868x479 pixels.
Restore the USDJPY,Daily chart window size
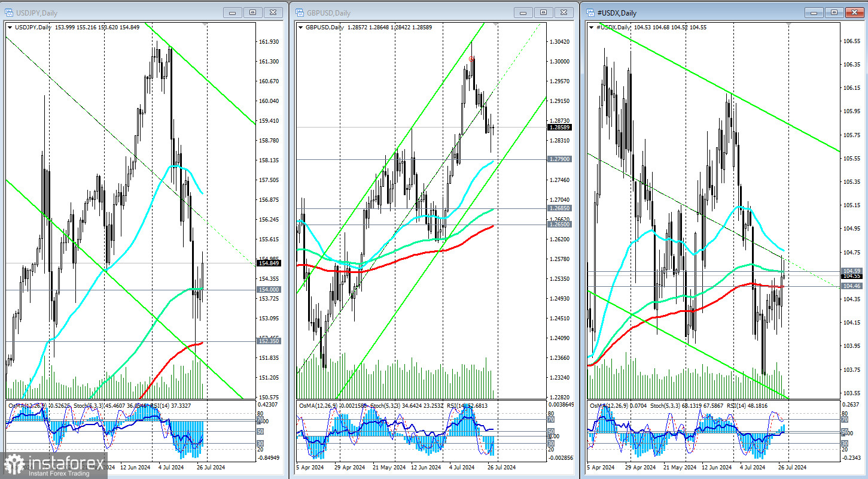[x=253, y=13]
